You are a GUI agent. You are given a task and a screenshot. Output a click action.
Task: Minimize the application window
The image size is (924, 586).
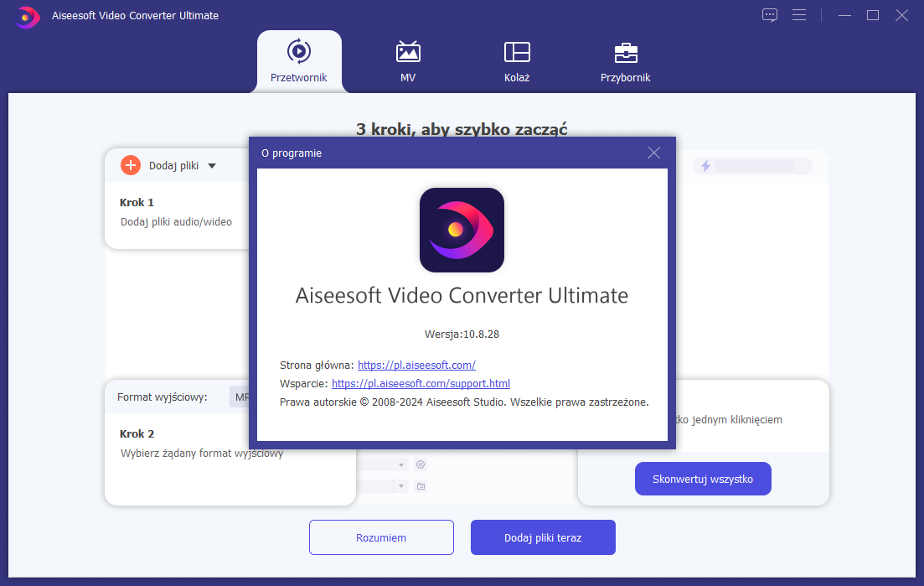pos(844,15)
